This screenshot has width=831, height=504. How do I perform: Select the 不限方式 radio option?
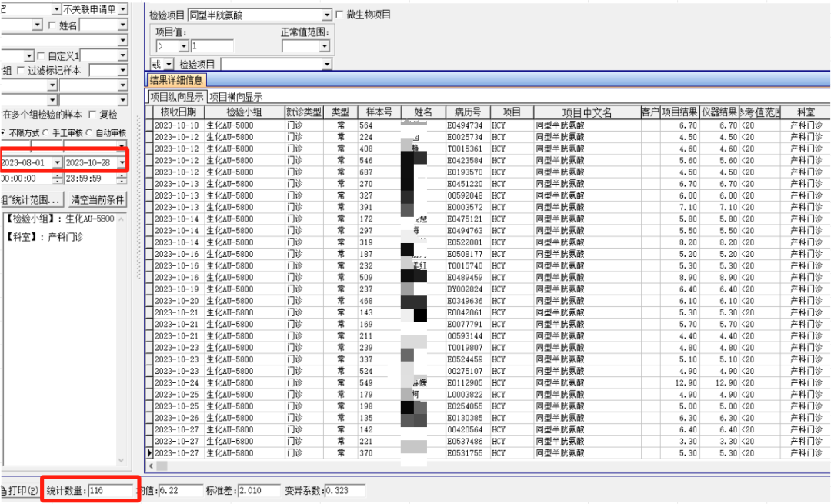[x=2, y=132]
